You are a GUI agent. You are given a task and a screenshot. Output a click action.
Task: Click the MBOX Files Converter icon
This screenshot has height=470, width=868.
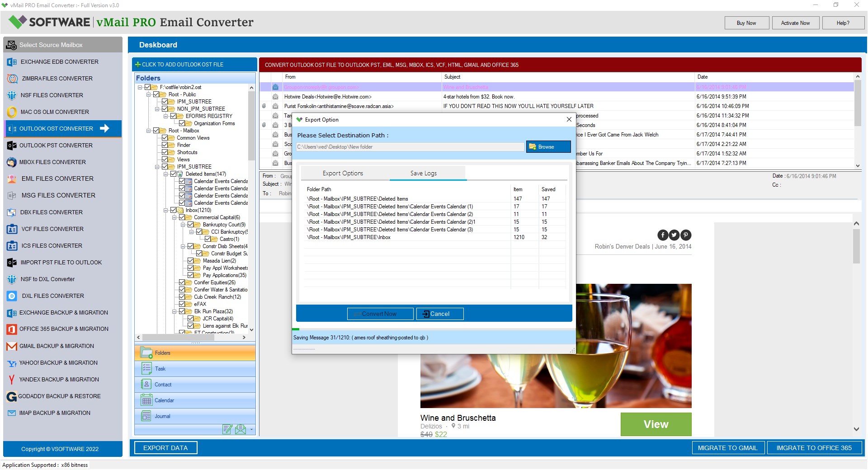coord(12,162)
